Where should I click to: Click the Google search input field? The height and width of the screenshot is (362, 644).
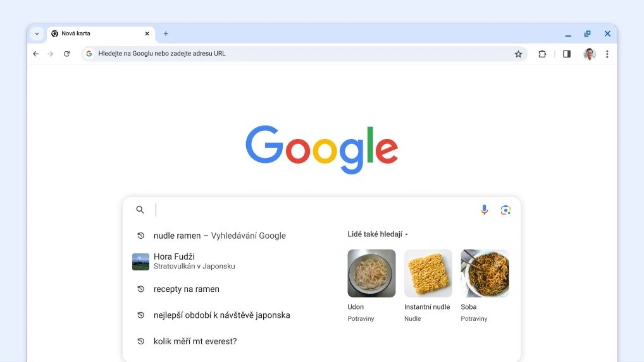point(310,210)
